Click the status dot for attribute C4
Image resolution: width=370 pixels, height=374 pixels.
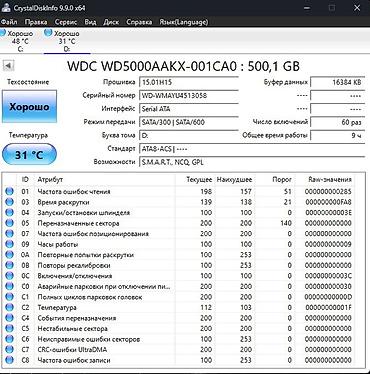pyautogui.click(x=9, y=318)
